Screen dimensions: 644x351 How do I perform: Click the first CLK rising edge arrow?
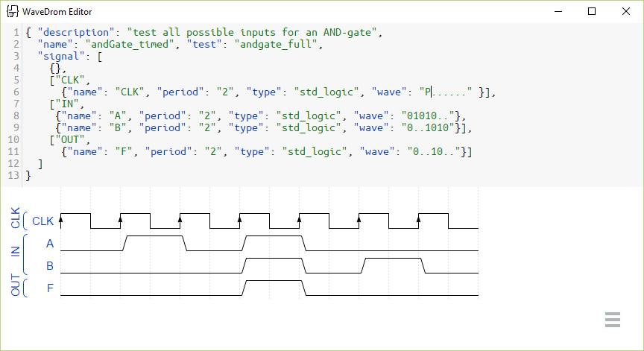coord(61,221)
